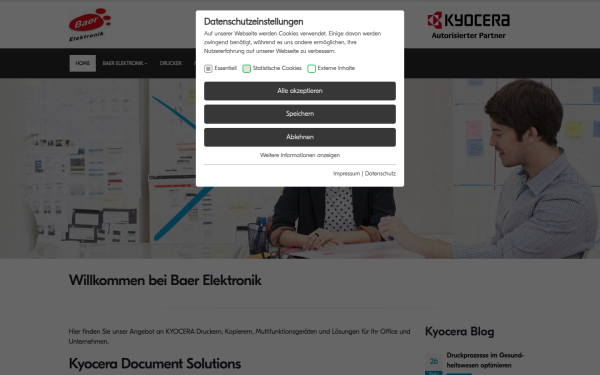This screenshot has width=600, height=375.
Task: Click the Willkommen bei Baer Elektronik heading
Action: [165, 280]
